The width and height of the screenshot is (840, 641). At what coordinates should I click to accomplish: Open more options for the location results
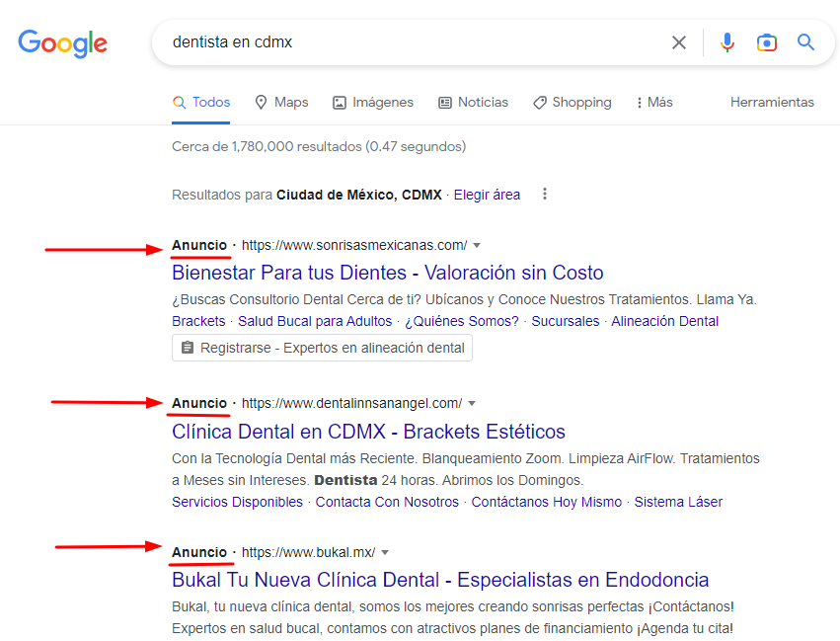pyautogui.click(x=544, y=194)
